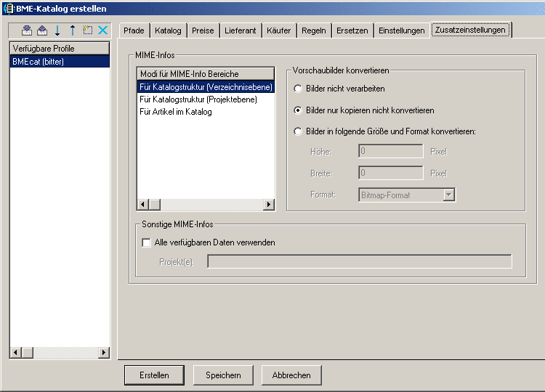Image resolution: width=545 pixels, height=392 pixels.
Task: Click right scroll arrow of profiles list
Action: tap(104, 353)
